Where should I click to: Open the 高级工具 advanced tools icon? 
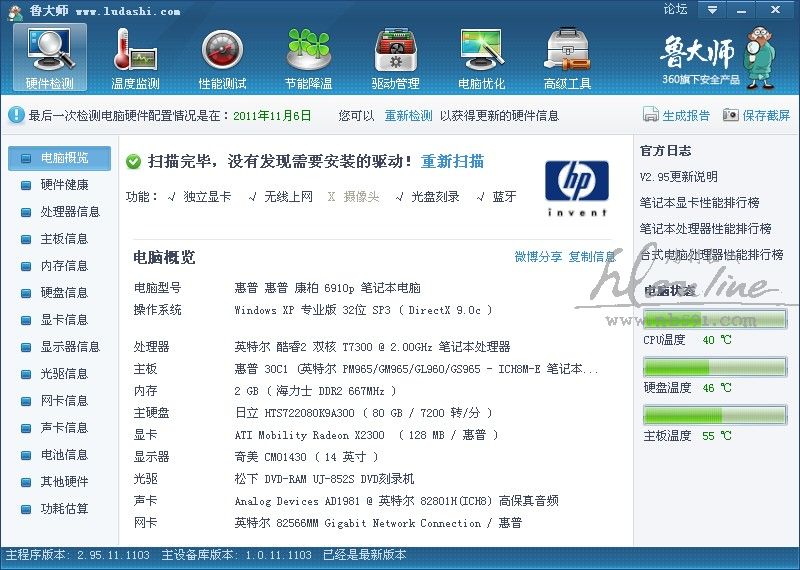click(x=567, y=57)
